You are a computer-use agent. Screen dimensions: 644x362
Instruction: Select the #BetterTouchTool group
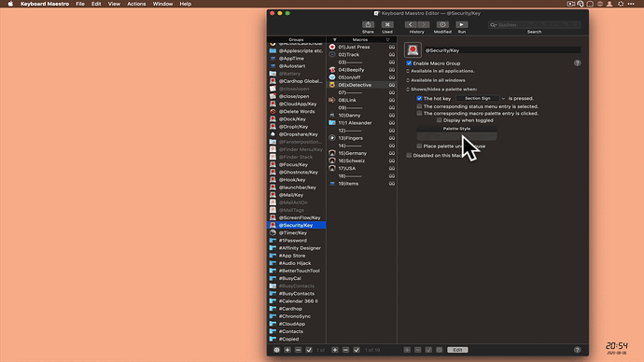pos(297,271)
